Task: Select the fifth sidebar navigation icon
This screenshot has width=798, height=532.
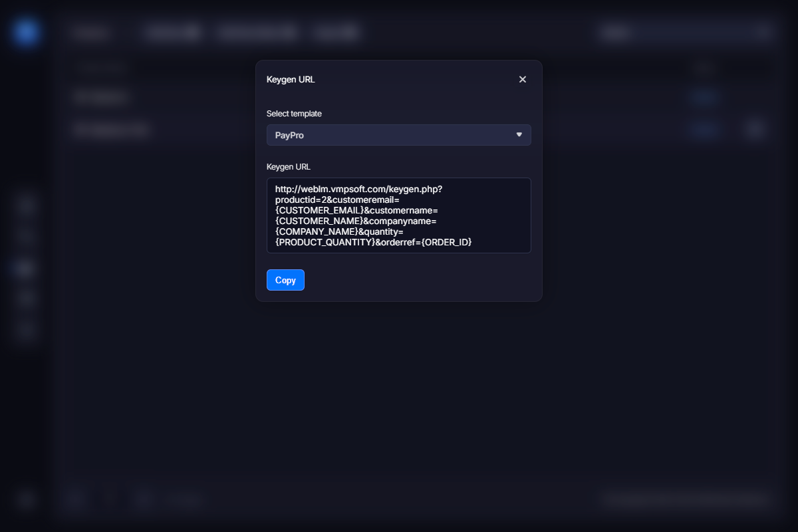Action: click(x=25, y=330)
